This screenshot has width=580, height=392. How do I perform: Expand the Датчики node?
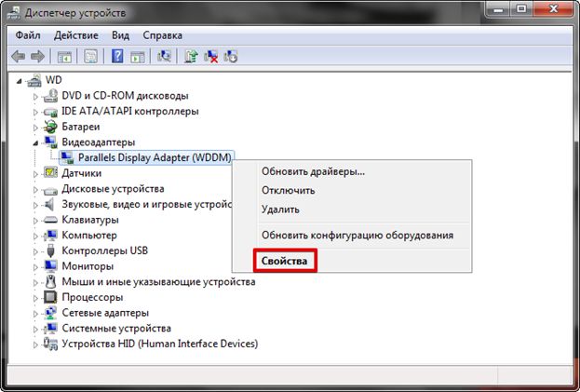point(35,174)
